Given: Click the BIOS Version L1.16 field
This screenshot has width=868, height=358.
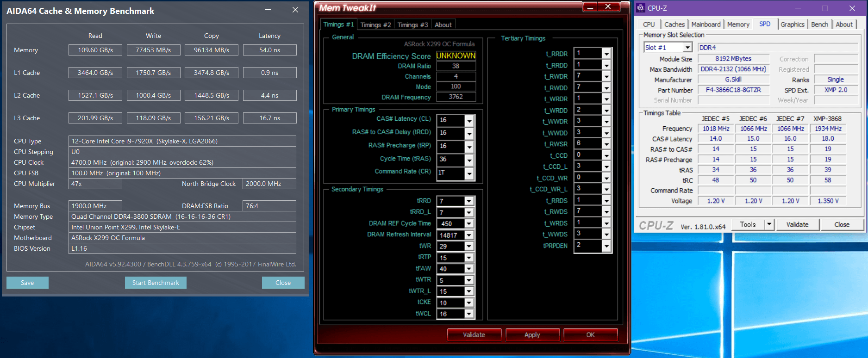Looking at the screenshot, I should [x=182, y=248].
